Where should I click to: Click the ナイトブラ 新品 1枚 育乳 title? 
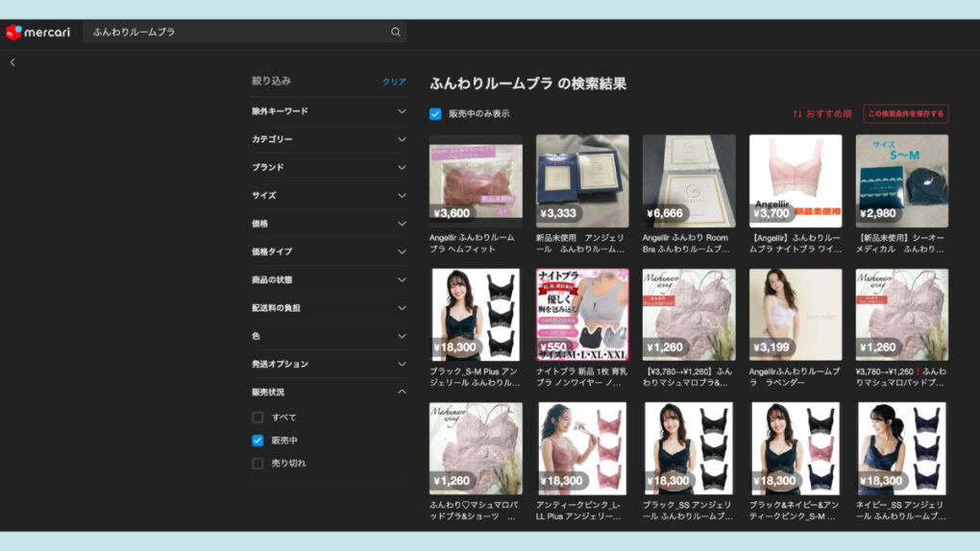(x=581, y=376)
